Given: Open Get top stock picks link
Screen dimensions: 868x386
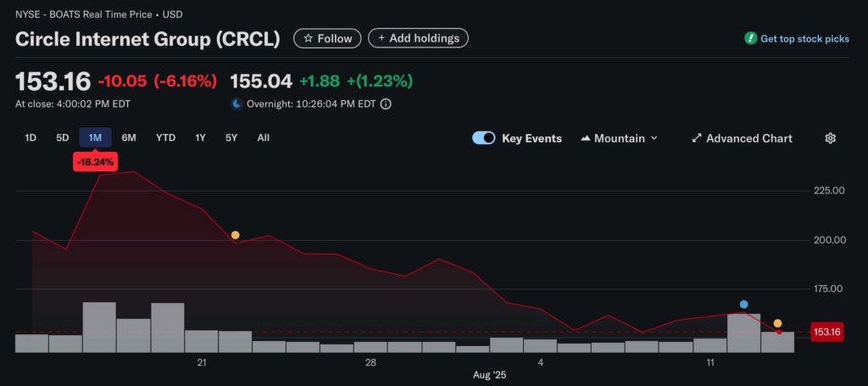Looking at the screenshot, I should tap(804, 39).
